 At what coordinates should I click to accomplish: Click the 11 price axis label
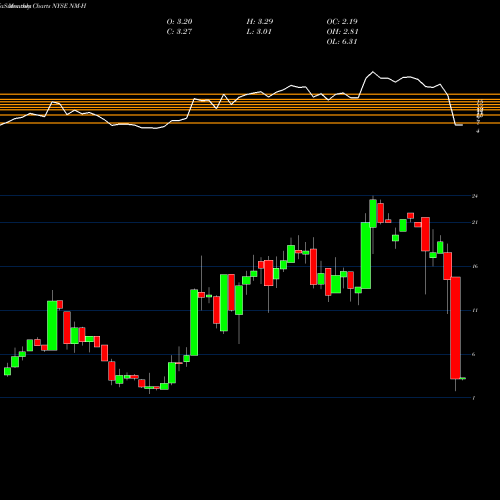click(x=475, y=310)
